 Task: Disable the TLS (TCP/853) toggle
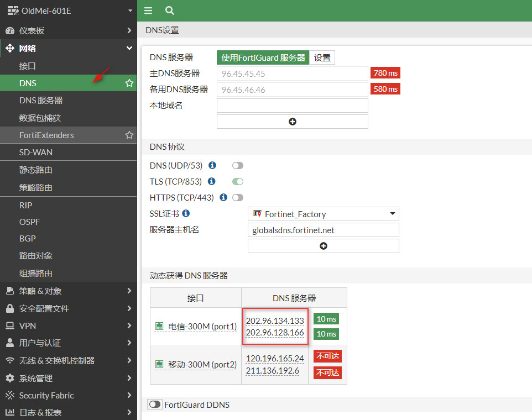(x=237, y=182)
